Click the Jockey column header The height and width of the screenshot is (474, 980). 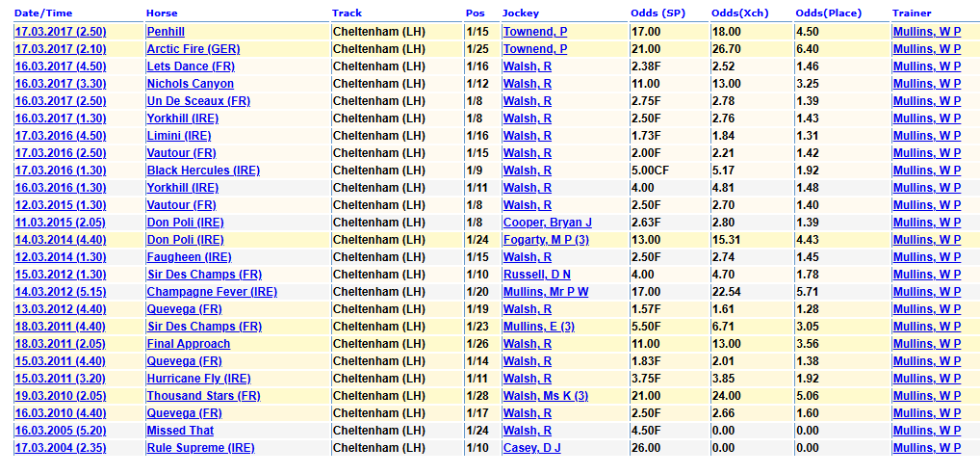520,13
